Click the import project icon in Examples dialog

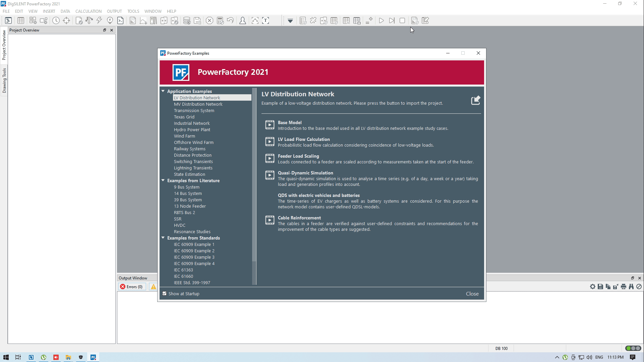(475, 100)
